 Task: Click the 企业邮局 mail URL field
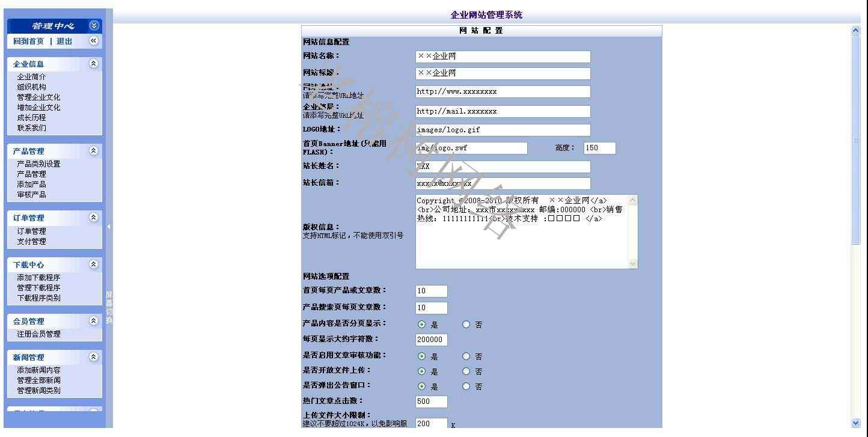pyautogui.click(x=503, y=111)
